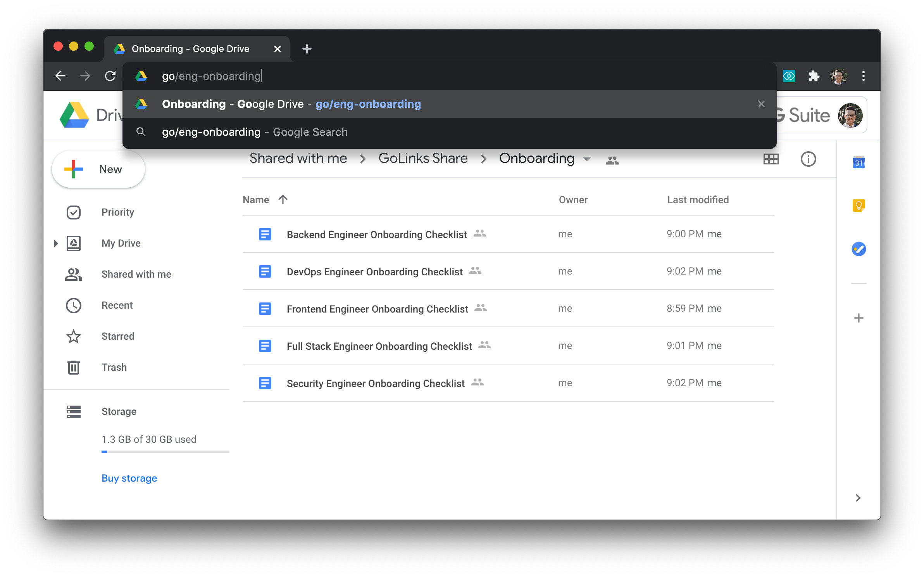Open the Onboarding folder dropdown arrow

click(587, 159)
